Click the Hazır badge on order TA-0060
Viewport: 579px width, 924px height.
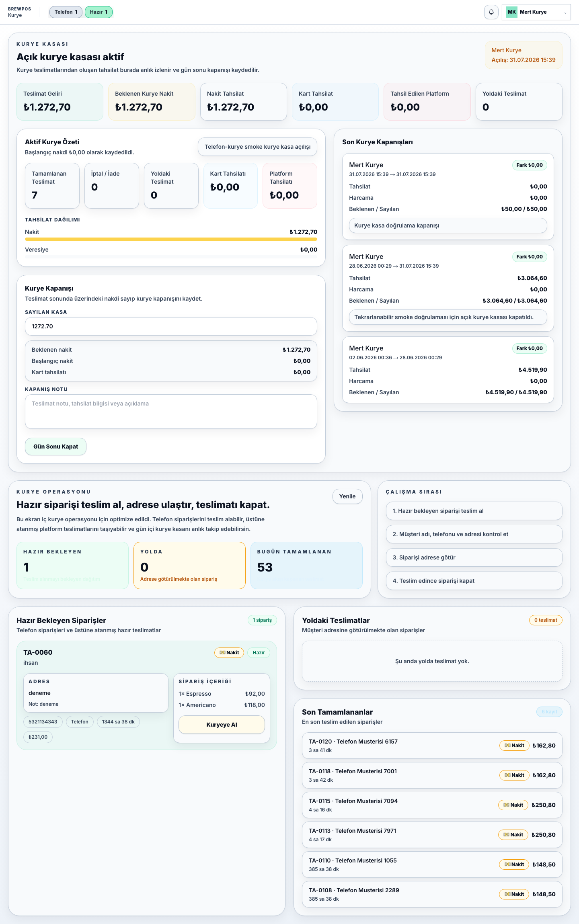pyautogui.click(x=259, y=653)
